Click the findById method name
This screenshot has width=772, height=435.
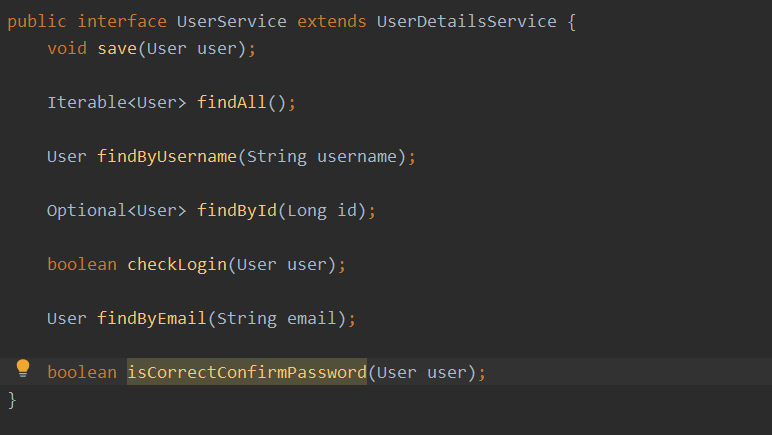[x=236, y=211]
